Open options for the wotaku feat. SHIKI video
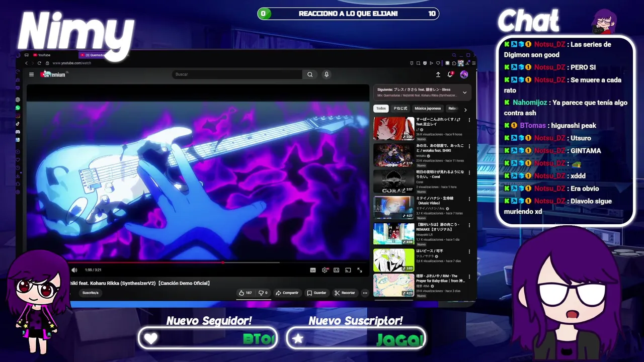 pos(469,146)
